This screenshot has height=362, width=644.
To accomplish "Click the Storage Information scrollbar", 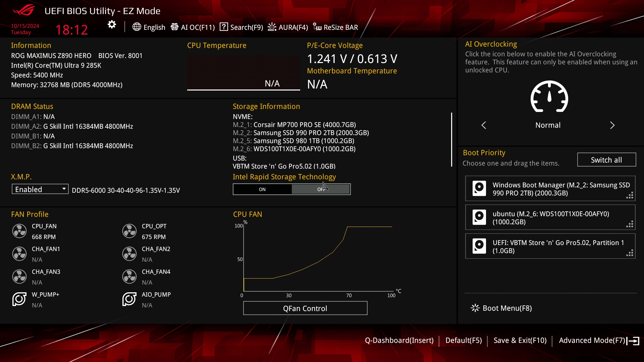I will click(x=451, y=139).
